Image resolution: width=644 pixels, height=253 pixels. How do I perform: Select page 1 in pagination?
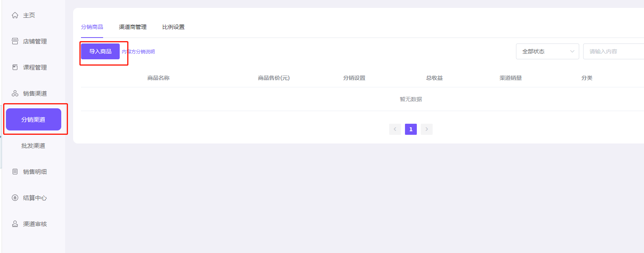[x=411, y=129]
